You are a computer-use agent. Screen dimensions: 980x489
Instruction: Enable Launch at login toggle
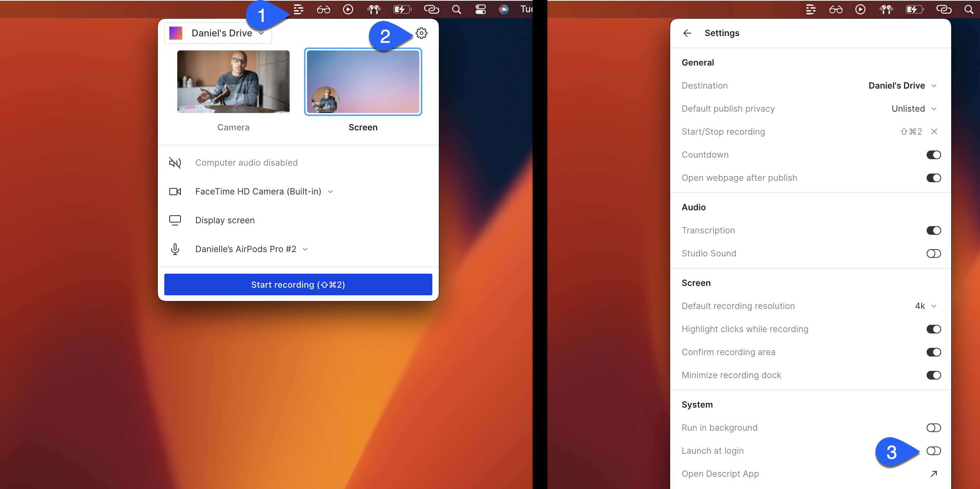(934, 451)
